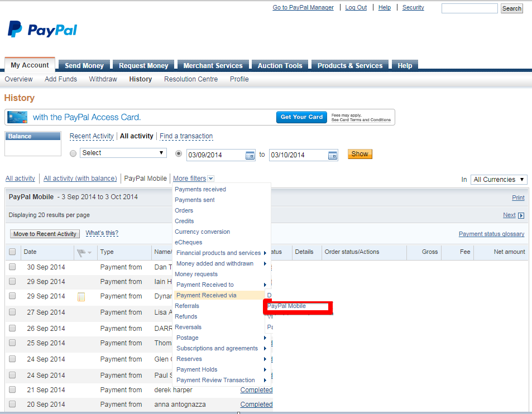Click the flag icon in the table header
The height and width of the screenshot is (414, 532).
click(81, 253)
